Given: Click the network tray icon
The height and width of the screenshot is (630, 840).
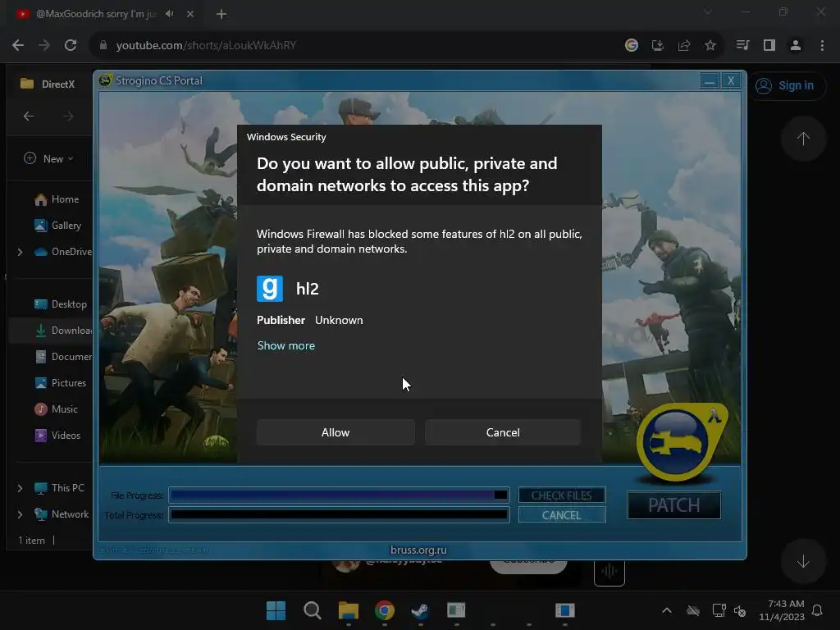Looking at the screenshot, I should pos(719,610).
